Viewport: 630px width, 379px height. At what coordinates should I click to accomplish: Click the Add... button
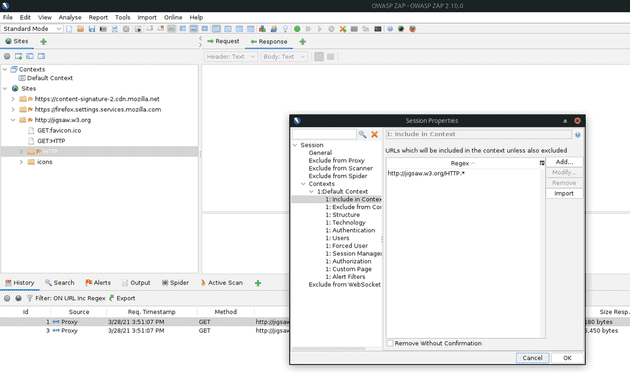pyautogui.click(x=564, y=162)
